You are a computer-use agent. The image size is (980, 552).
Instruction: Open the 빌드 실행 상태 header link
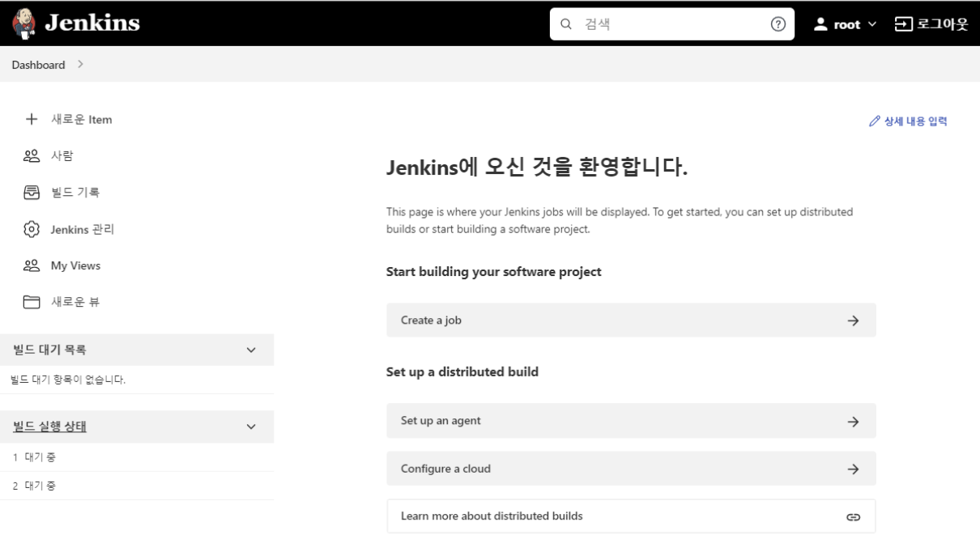(x=50, y=427)
